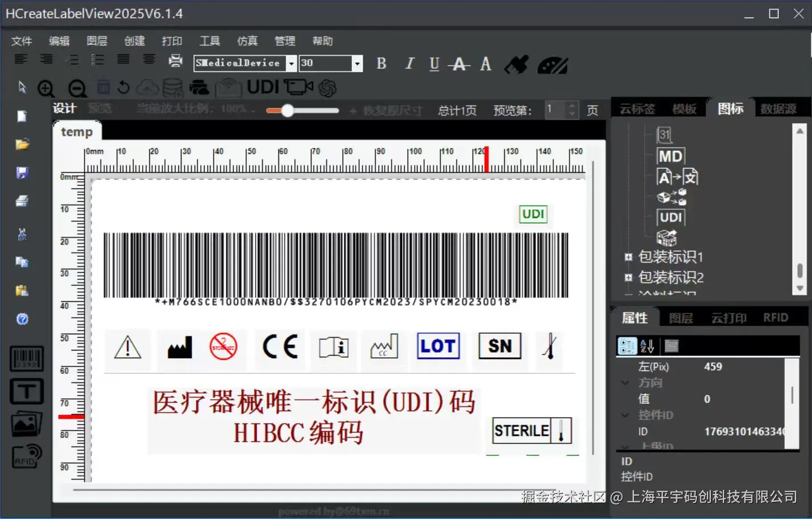Click the UDI symbol in icon tree
The height and width of the screenshot is (519, 812).
click(x=671, y=217)
